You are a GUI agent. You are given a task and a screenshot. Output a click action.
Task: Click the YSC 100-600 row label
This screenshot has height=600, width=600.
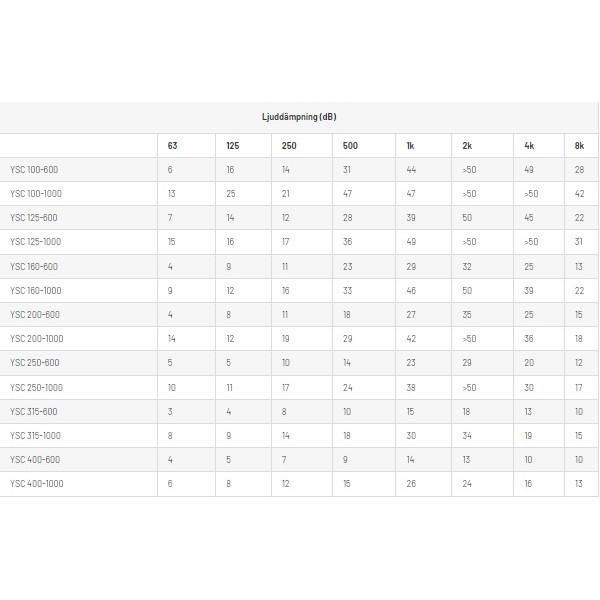pos(34,170)
